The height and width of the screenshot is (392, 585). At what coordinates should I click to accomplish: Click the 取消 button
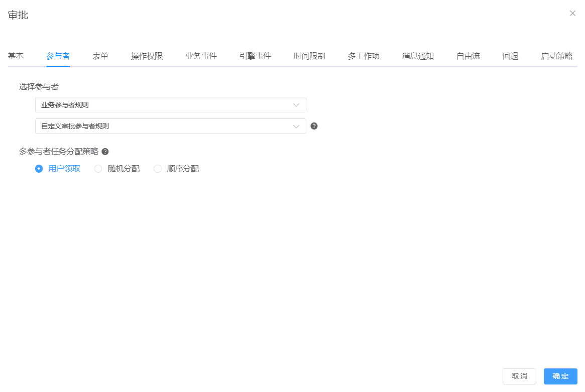(x=519, y=376)
